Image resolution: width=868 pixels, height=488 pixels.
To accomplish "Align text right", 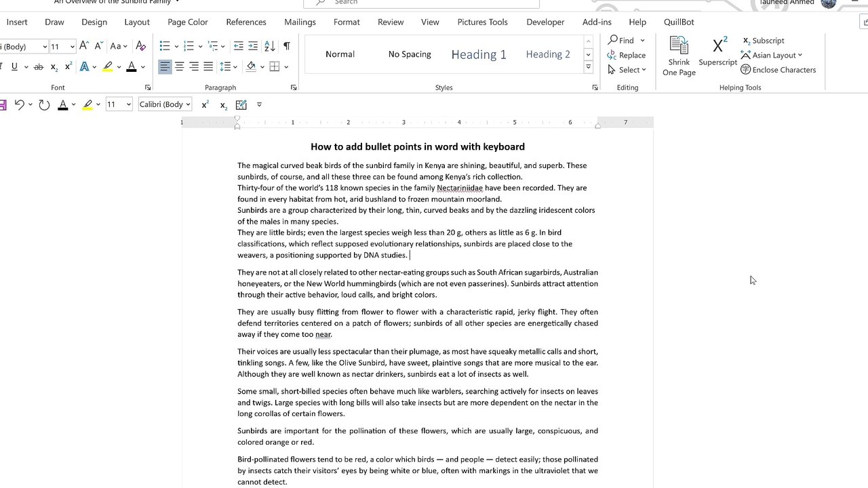I will point(194,66).
